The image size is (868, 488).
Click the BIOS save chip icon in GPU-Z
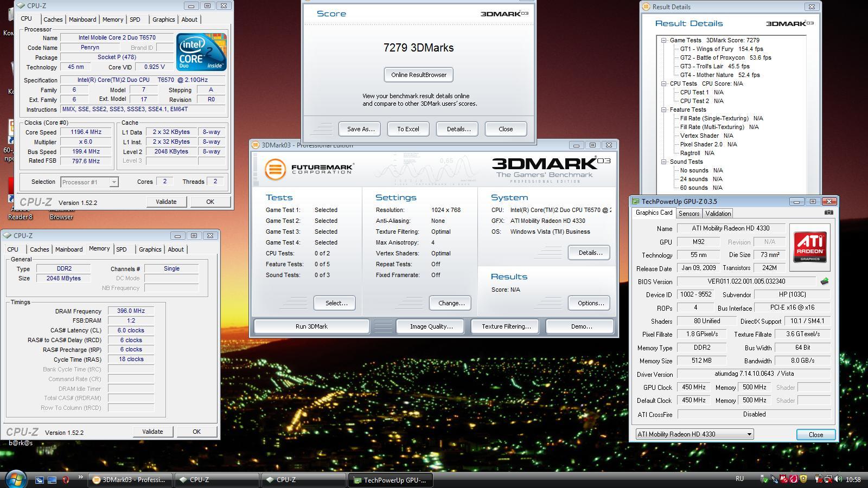(825, 281)
